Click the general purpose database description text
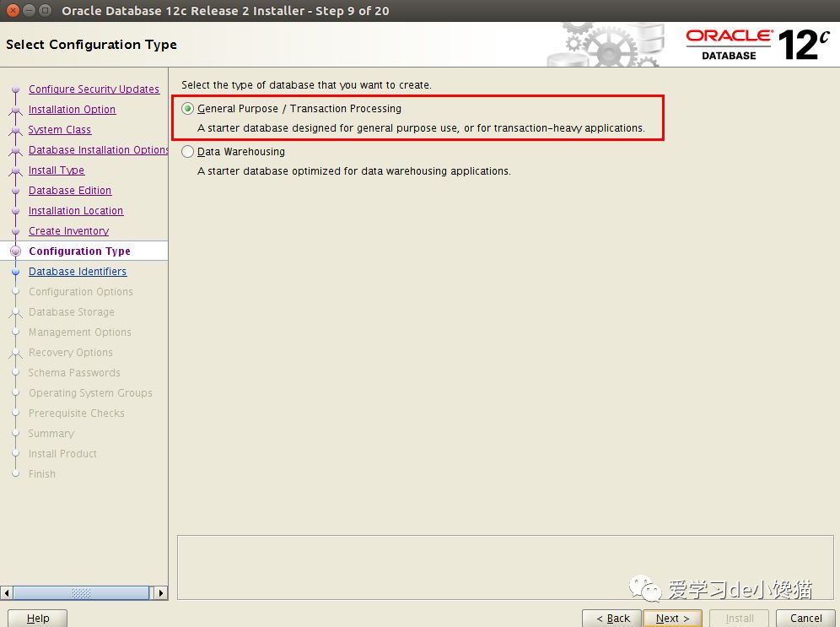840x627 pixels. [x=421, y=128]
